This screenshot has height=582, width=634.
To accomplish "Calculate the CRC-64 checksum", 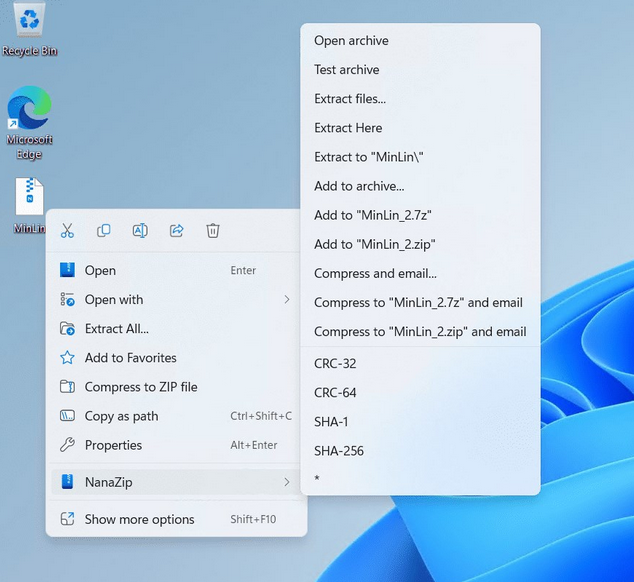I will tap(421, 393).
